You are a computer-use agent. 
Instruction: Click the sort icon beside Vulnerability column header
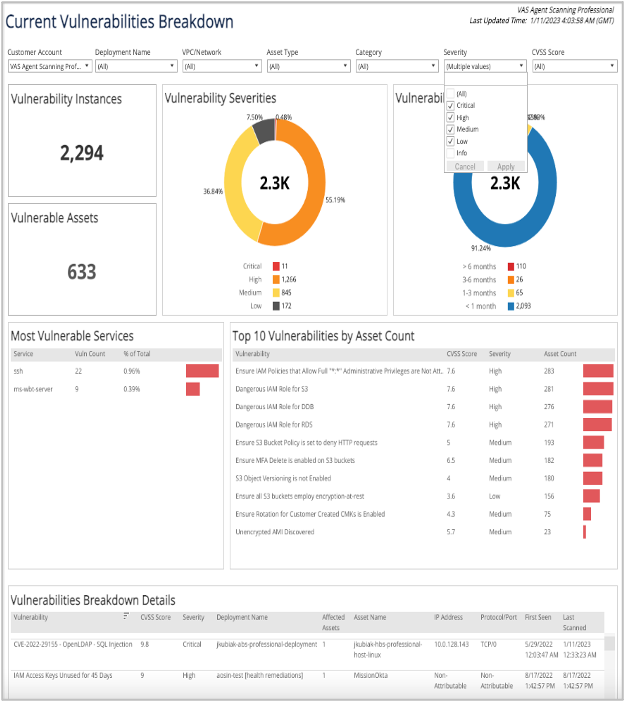(x=126, y=617)
